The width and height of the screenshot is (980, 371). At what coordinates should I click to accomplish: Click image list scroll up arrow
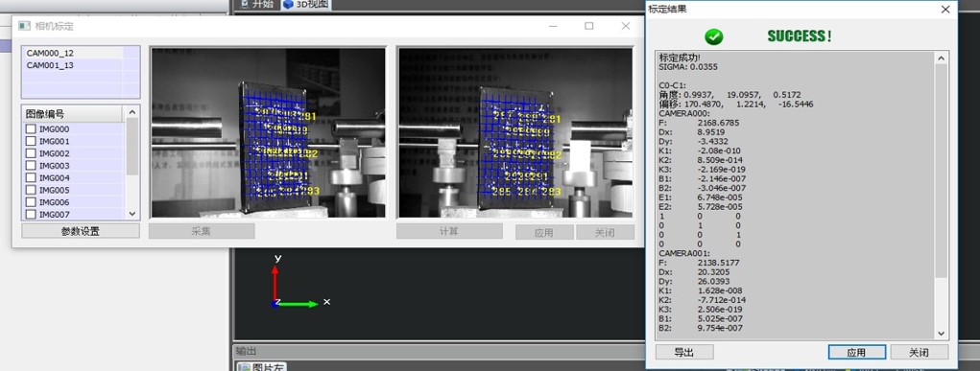132,112
